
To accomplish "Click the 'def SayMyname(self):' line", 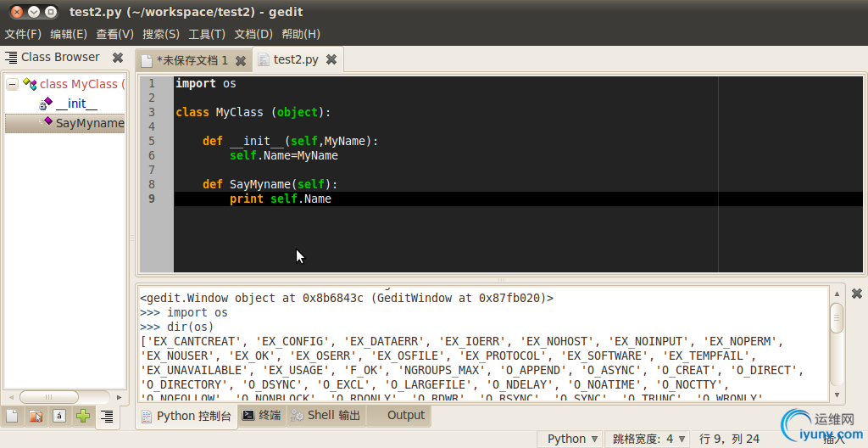I will pyautogui.click(x=270, y=184).
